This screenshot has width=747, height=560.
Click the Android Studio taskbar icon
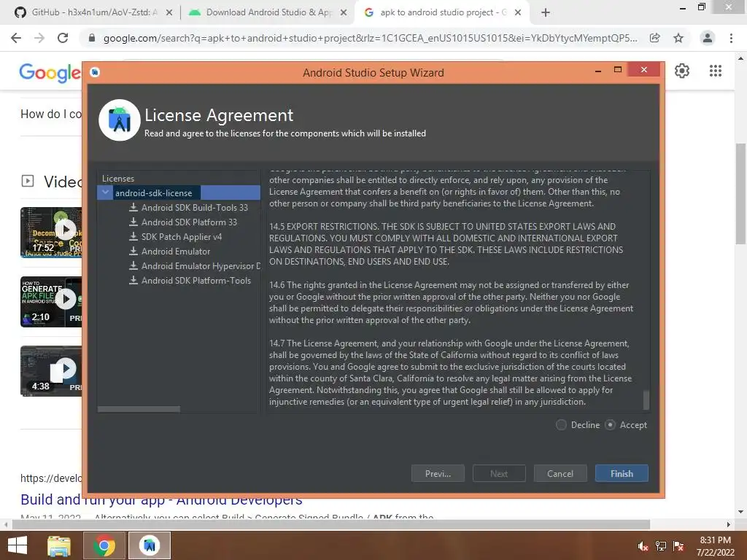pos(150,545)
